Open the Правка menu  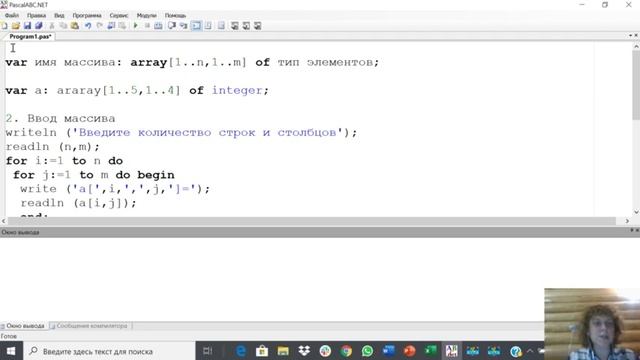pos(36,16)
